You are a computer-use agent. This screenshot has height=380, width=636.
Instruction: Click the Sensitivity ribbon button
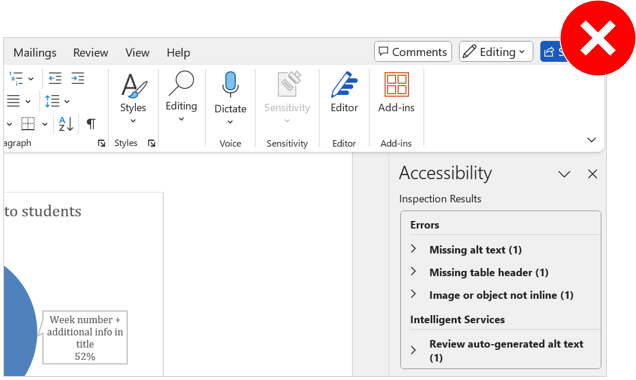click(x=287, y=98)
